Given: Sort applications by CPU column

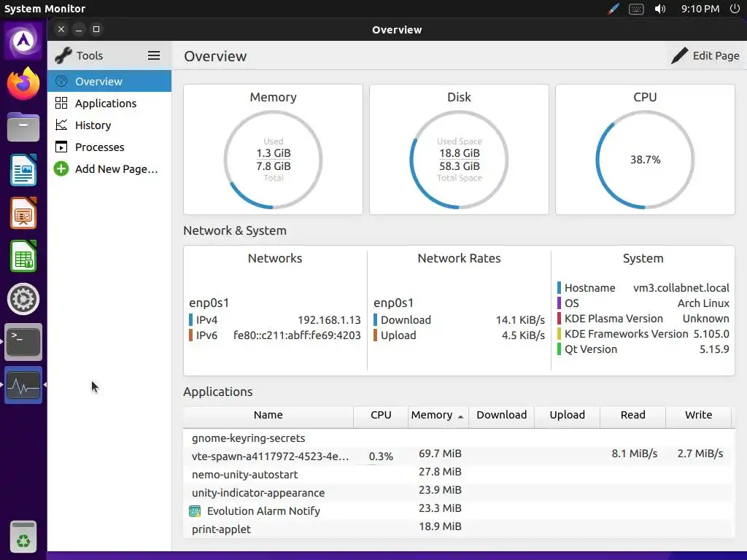Looking at the screenshot, I should pos(381,415).
